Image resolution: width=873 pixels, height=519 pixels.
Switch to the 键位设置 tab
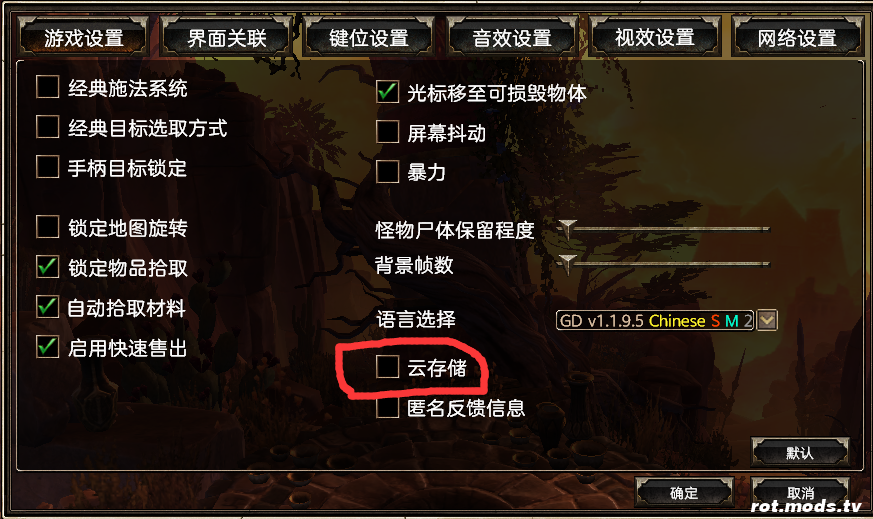pos(369,37)
